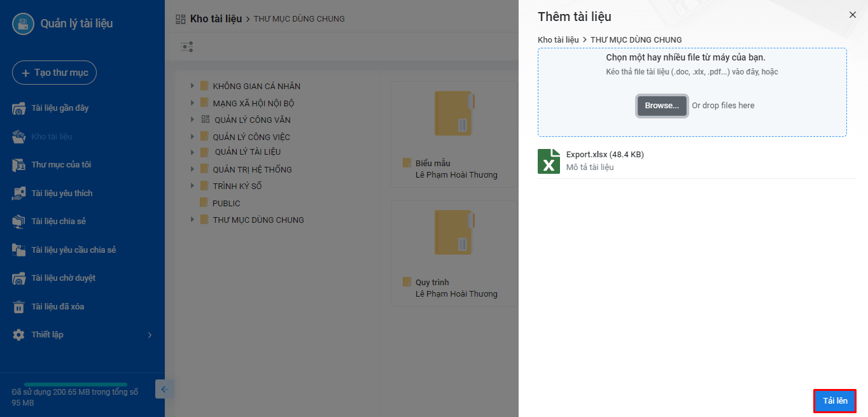Open Tài liệu yêu thích in sidebar
Screen dimensions: 868x417
pyautogui.click(x=62, y=193)
